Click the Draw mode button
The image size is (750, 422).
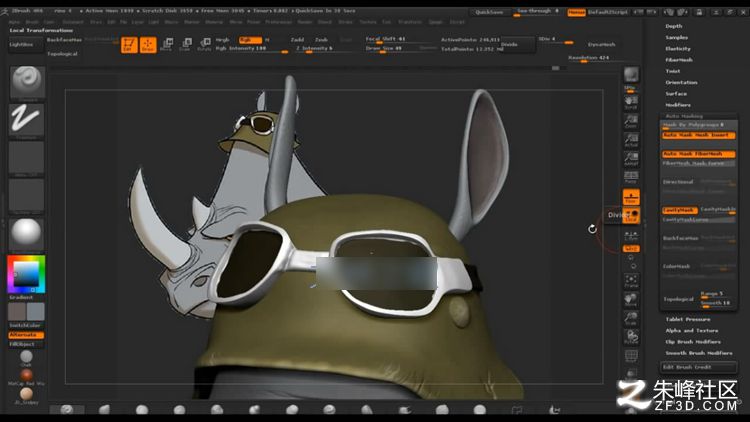point(148,45)
